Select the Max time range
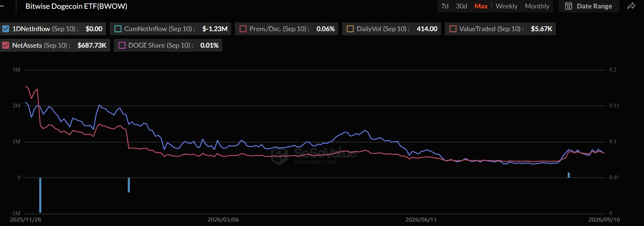This screenshot has height=226, width=644. coord(481,6)
